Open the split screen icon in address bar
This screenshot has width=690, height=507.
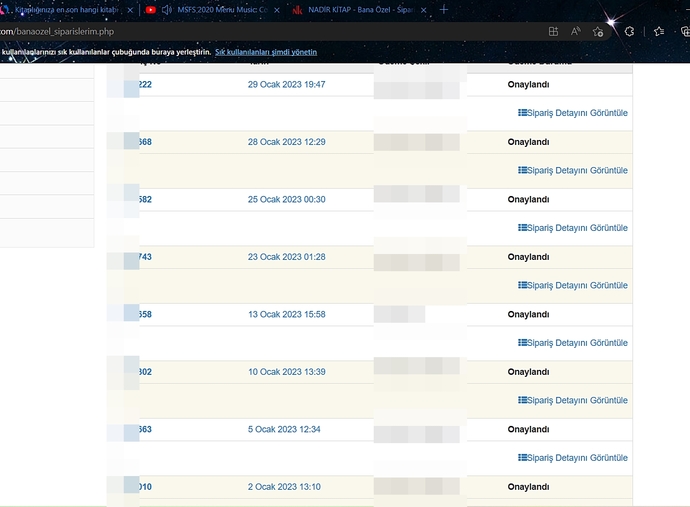click(553, 32)
